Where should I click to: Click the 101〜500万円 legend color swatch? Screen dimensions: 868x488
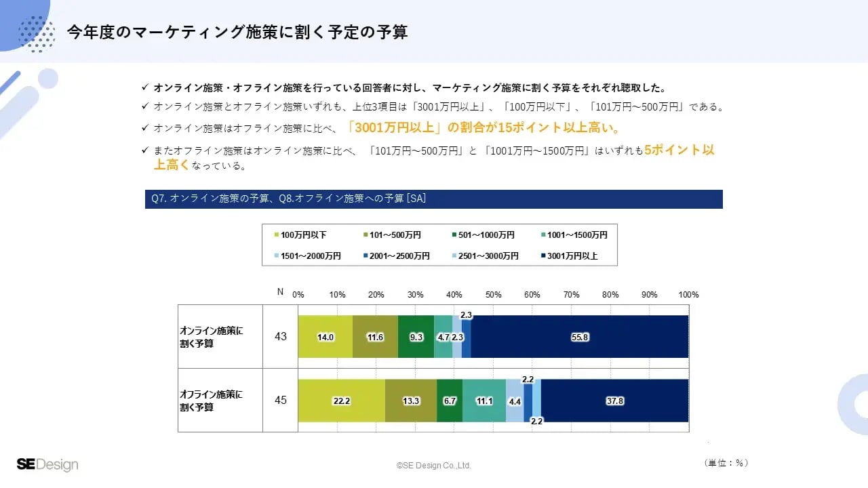[365, 235]
